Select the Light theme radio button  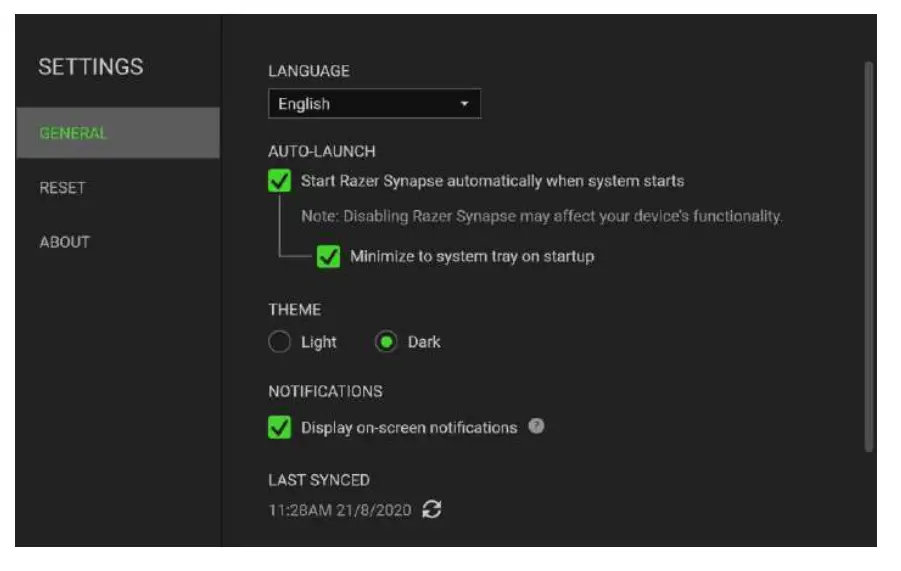click(279, 342)
